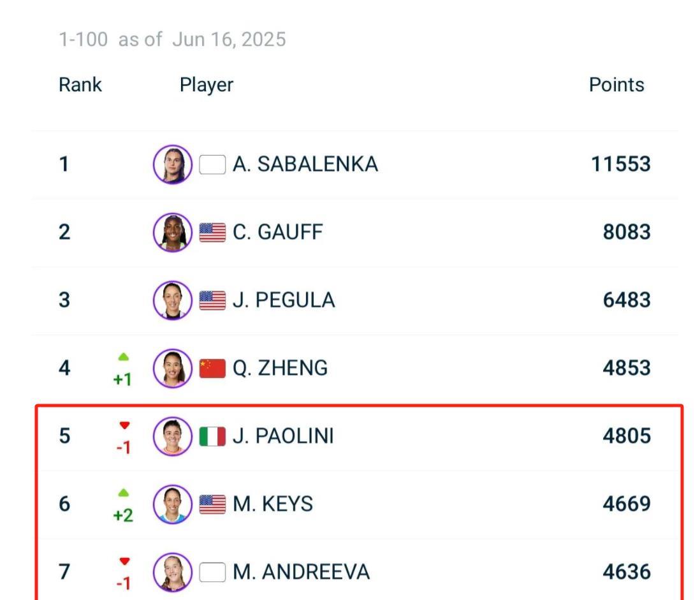Click C. Gauff's avatar picture
Image resolution: width=700 pixels, height=600 pixels.
pos(172,232)
